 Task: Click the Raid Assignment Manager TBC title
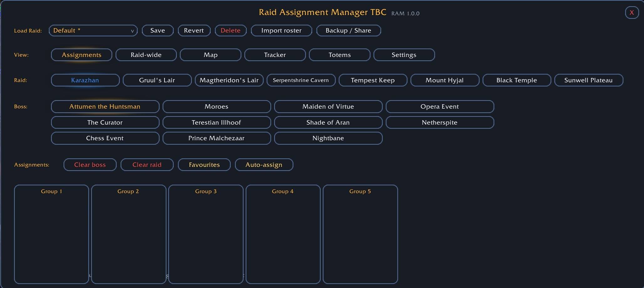tap(322, 12)
